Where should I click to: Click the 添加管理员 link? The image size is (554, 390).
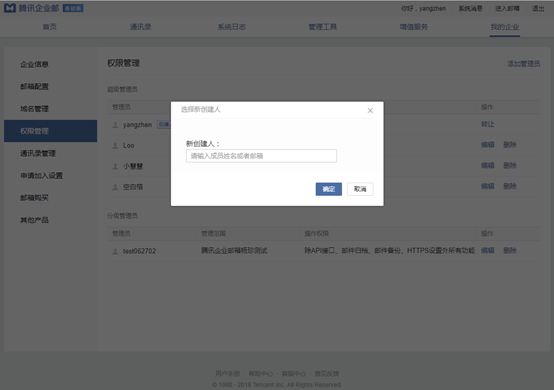click(x=524, y=64)
